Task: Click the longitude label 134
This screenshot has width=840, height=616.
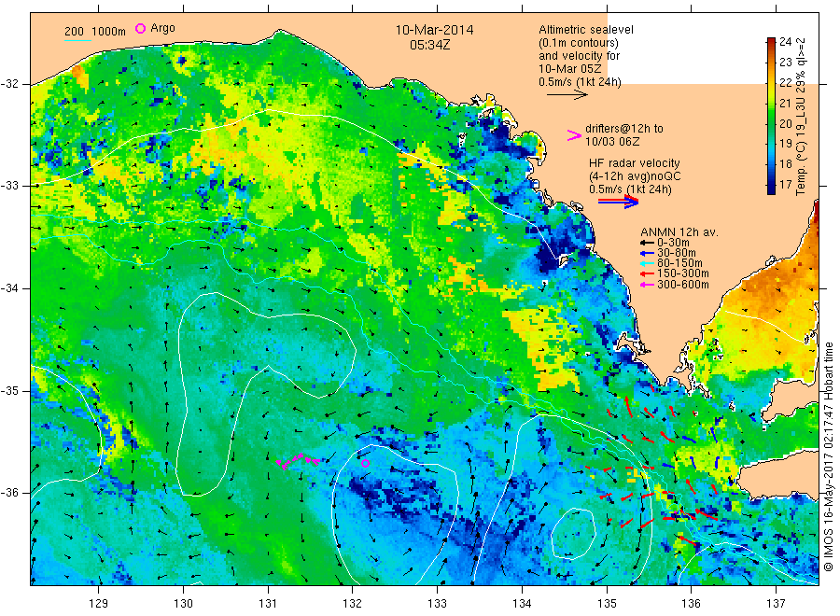Action: 522,604
